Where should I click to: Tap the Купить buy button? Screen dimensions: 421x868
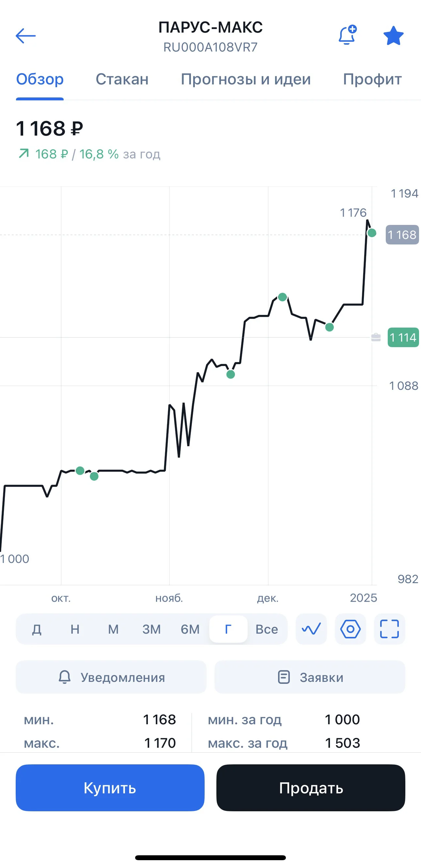click(110, 788)
